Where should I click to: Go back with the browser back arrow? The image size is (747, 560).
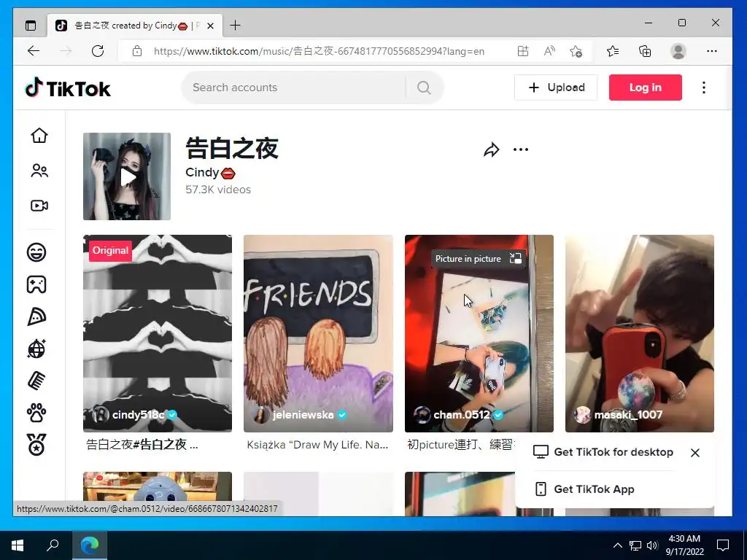34,51
